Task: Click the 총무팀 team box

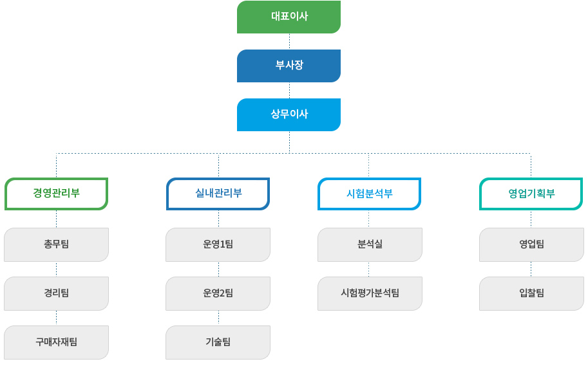Action: 56,244
